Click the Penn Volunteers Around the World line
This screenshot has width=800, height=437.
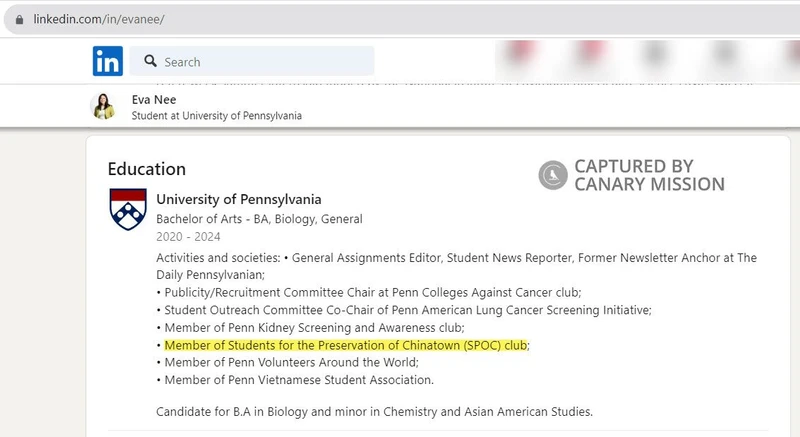pos(291,362)
